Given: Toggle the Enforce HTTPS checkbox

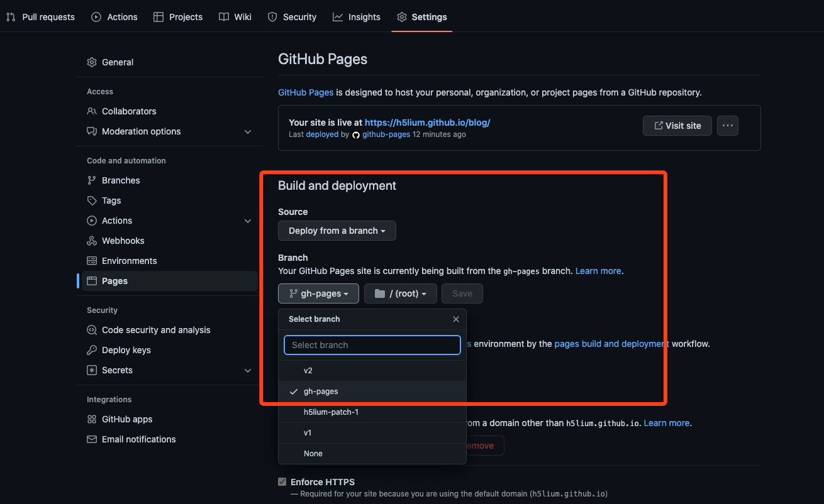Looking at the screenshot, I should tap(282, 482).
